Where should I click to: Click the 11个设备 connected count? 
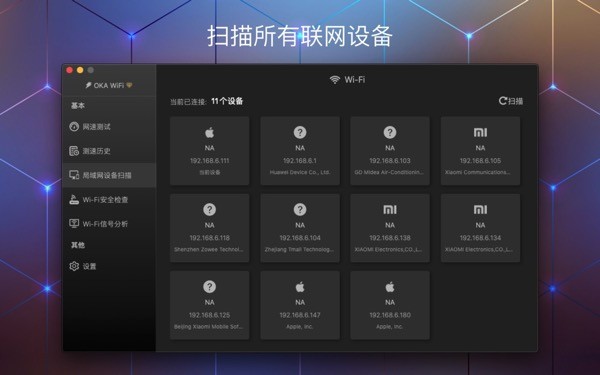(227, 101)
